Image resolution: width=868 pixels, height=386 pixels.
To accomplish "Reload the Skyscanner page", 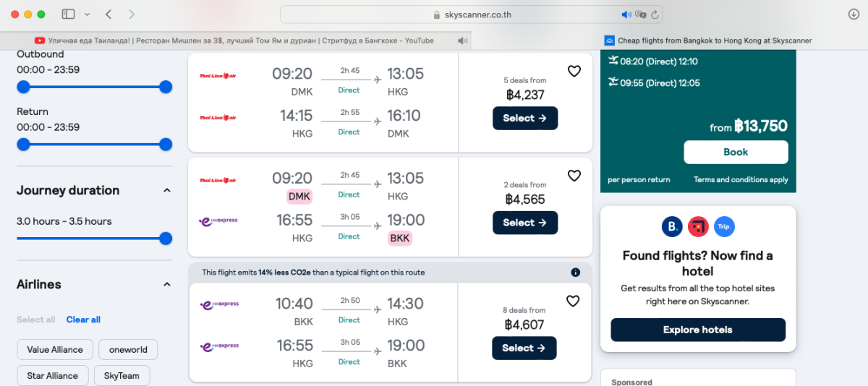I will click(655, 14).
